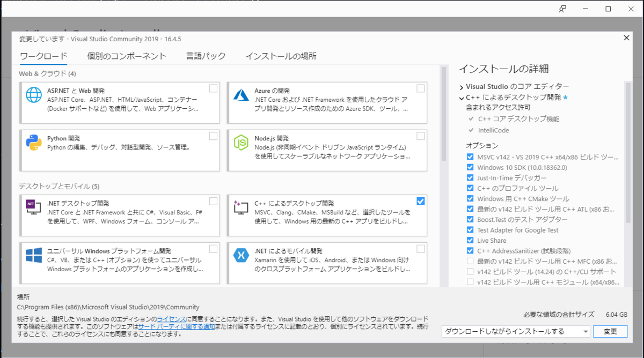Switch to 個別のコンポーネント tab
The image size is (644, 358).
coord(127,56)
